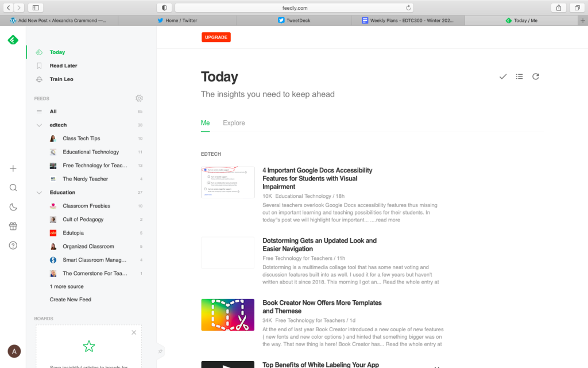The width and height of the screenshot is (588, 368).
Task: Select The Nerdy Teacher feed name
Action: click(85, 179)
